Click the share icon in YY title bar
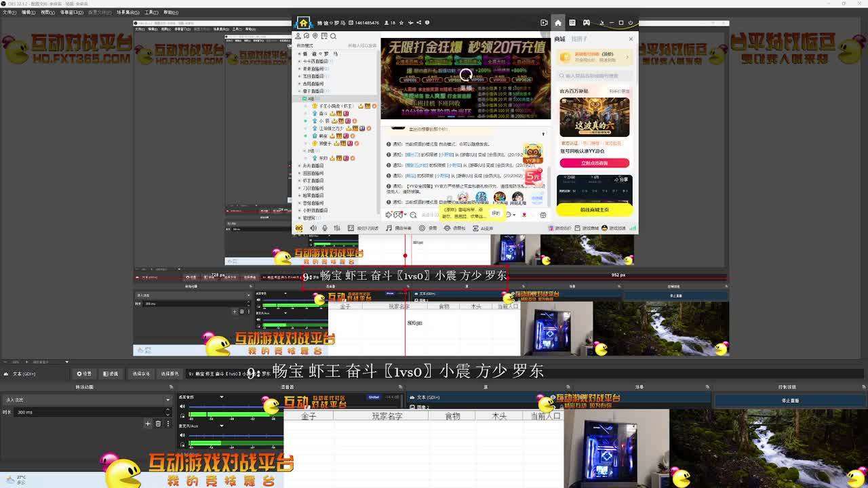The image size is (868, 488). coord(418,23)
